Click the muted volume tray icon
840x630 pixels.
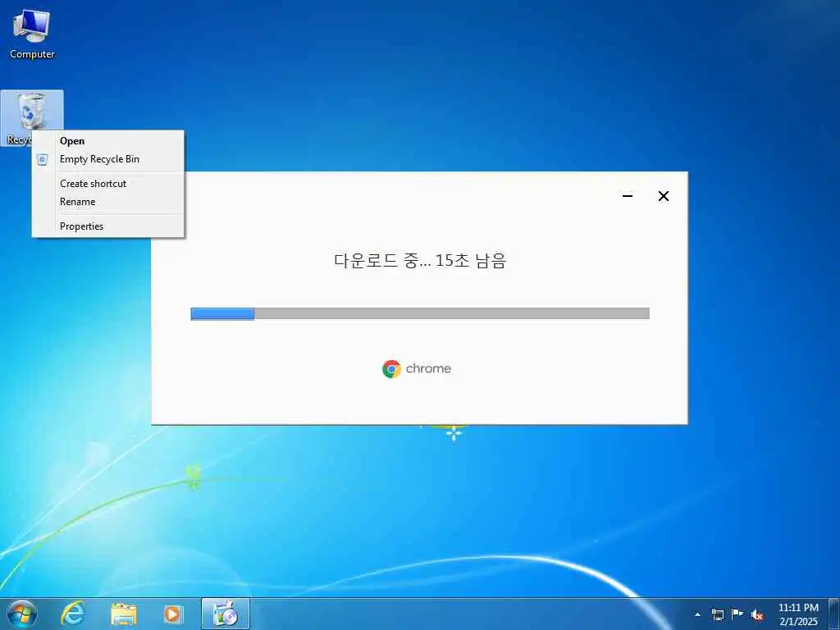(x=757, y=614)
